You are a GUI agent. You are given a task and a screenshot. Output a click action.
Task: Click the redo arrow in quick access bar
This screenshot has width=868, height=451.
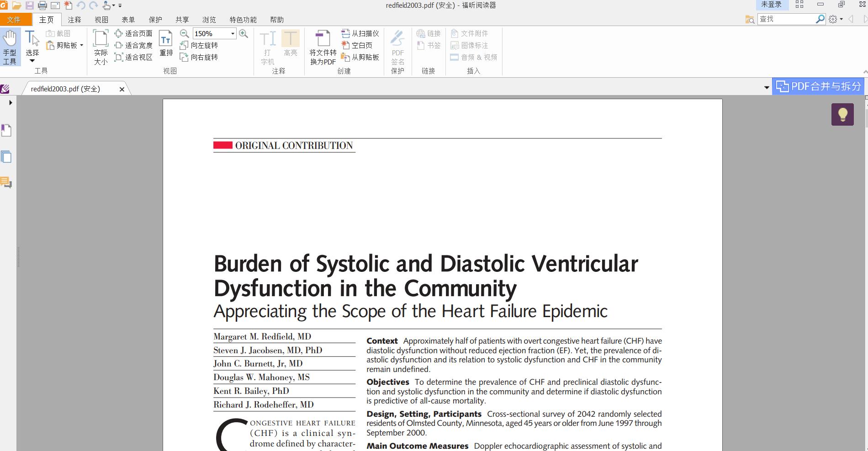pos(94,5)
